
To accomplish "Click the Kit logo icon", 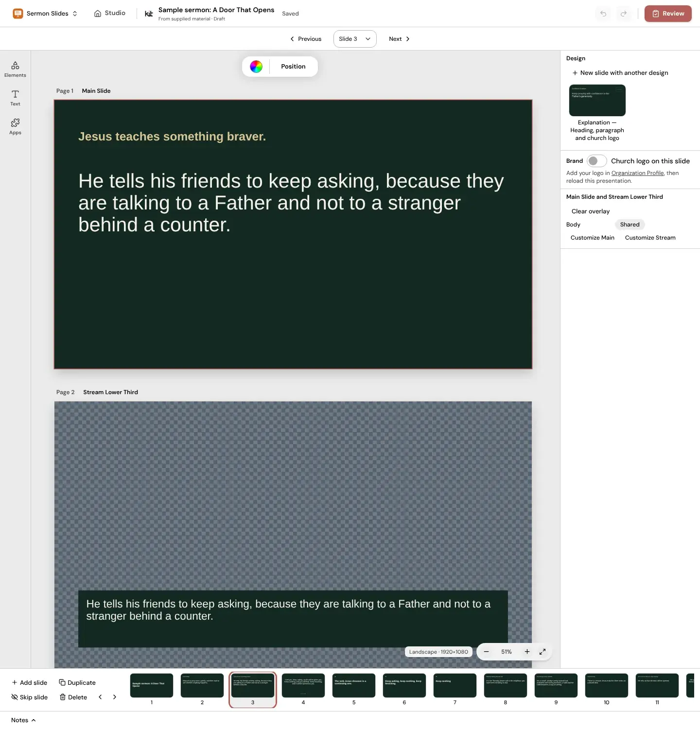I will pos(149,14).
